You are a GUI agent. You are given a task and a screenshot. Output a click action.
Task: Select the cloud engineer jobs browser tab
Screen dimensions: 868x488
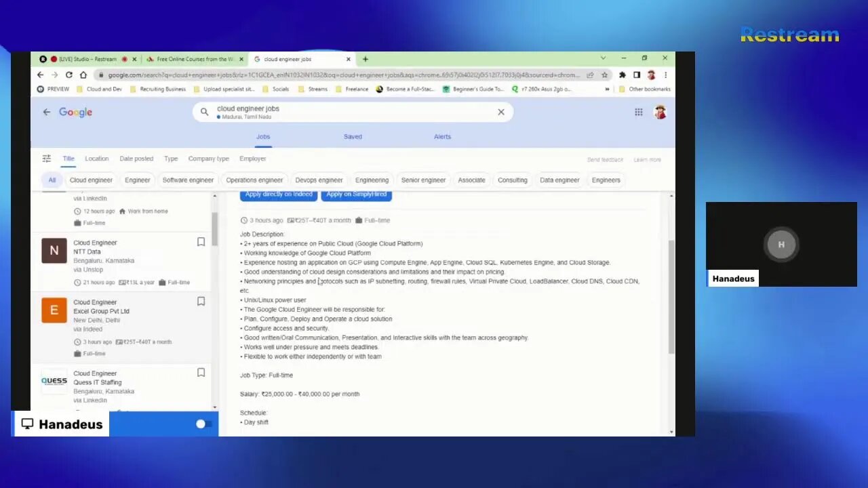point(302,59)
